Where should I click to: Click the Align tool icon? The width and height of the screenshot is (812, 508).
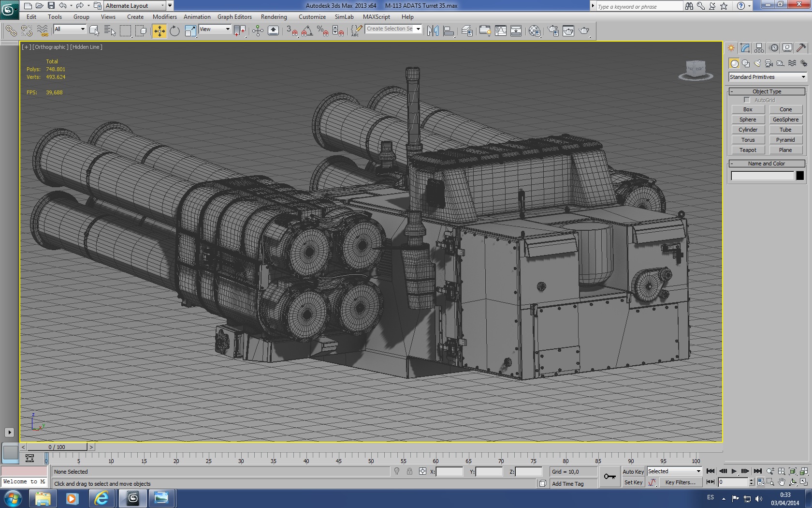coord(449,31)
